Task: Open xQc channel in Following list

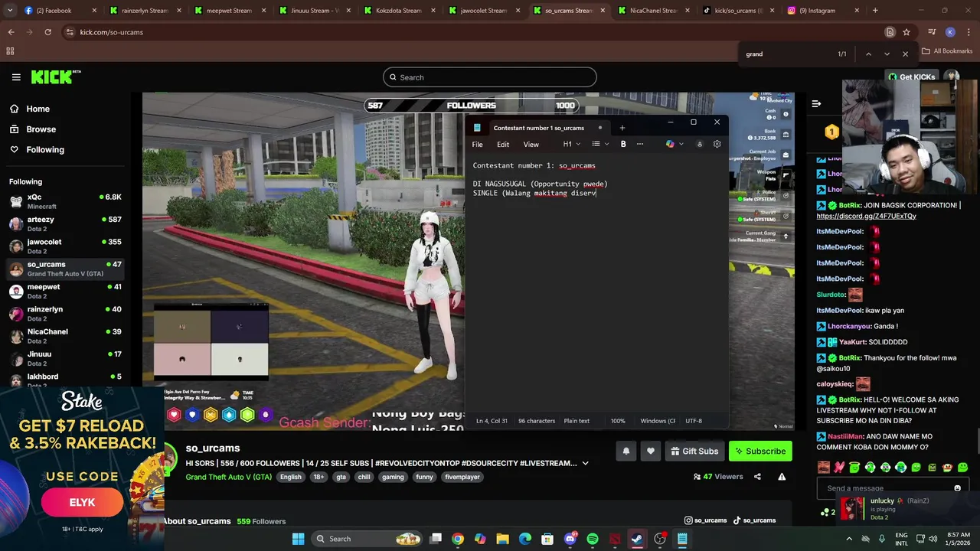Action: click(x=66, y=201)
